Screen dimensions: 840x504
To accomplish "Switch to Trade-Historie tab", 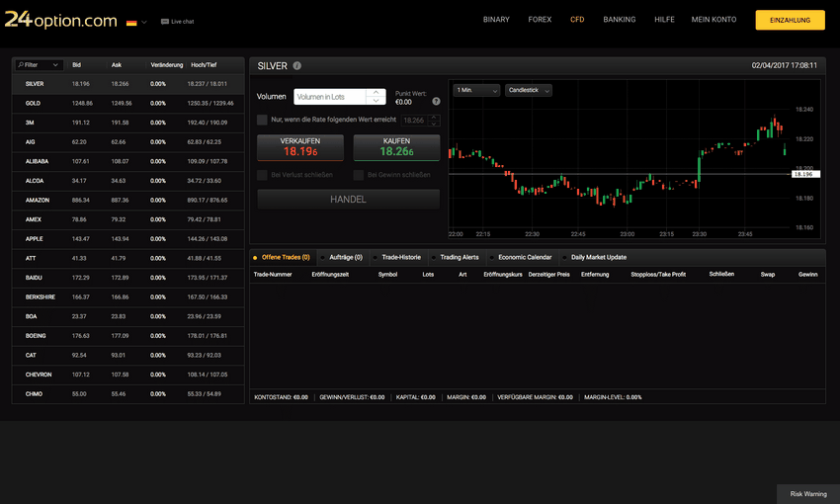I will coord(398,257).
